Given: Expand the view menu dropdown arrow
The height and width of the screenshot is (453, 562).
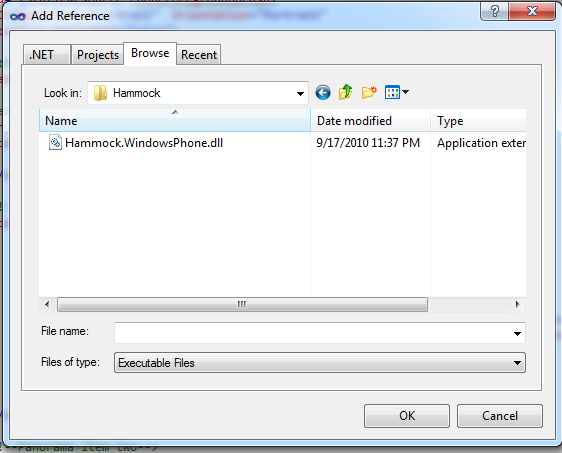Looking at the screenshot, I should tap(405, 92).
